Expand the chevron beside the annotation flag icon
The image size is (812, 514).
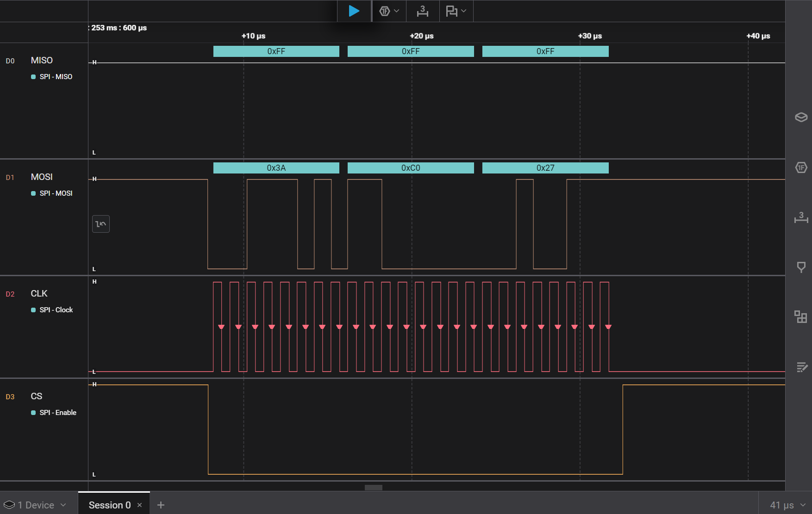[x=464, y=11]
